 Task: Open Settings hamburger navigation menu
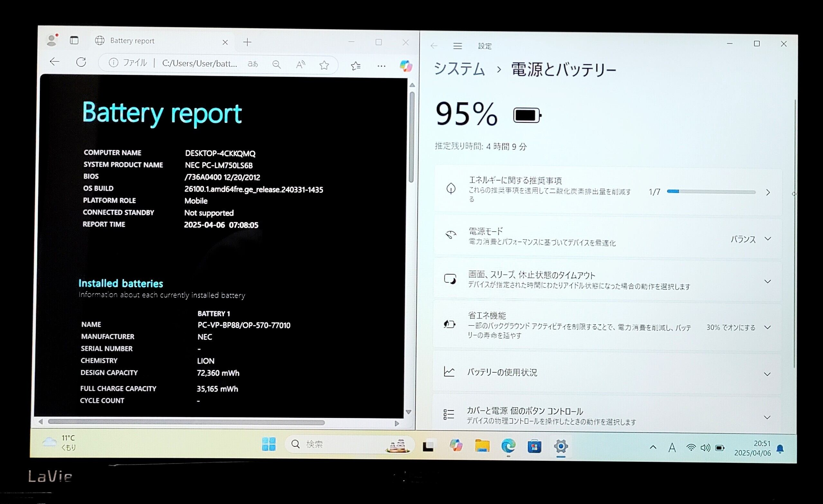(457, 46)
